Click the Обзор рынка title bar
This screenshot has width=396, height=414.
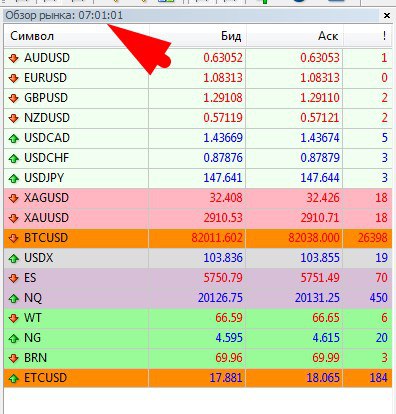tap(191, 15)
